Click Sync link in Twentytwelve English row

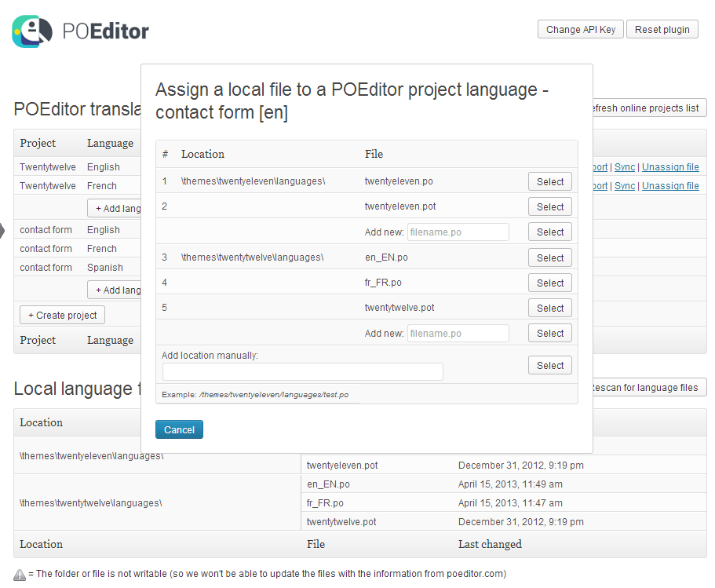[x=625, y=167]
